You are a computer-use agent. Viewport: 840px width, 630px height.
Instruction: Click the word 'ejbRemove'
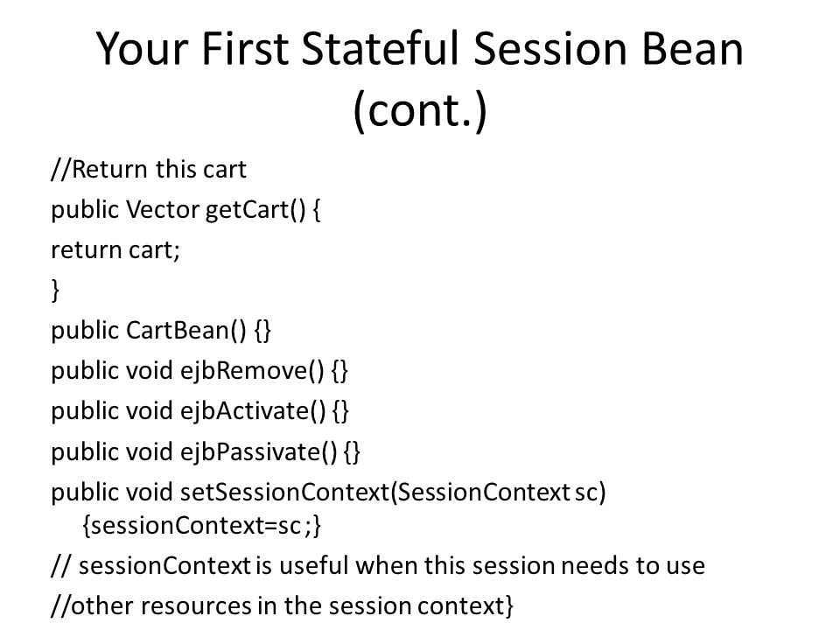252,371
